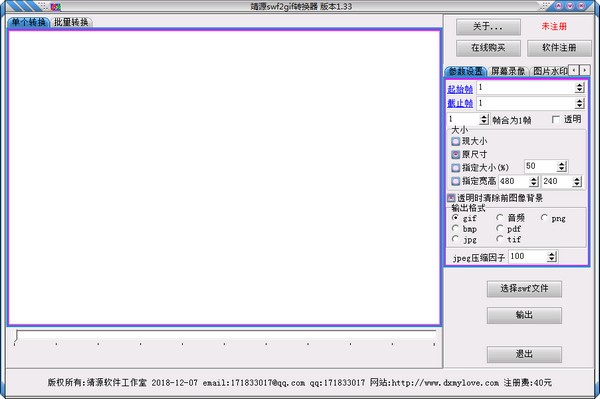Choose pdf output format
The height and width of the screenshot is (399, 600).
(x=499, y=228)
